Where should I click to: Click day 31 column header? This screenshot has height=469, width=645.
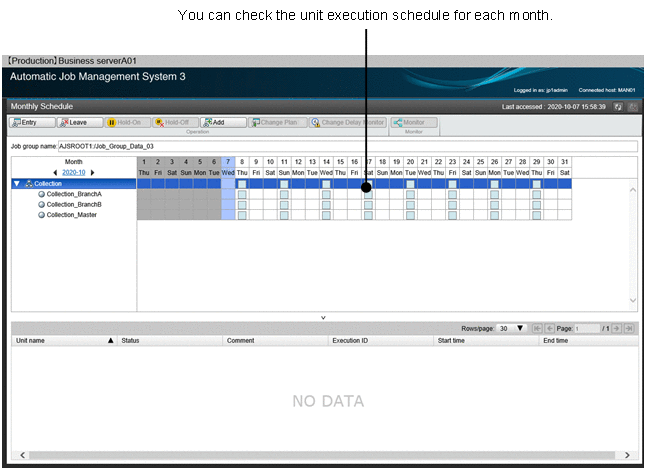click(565, 167)
